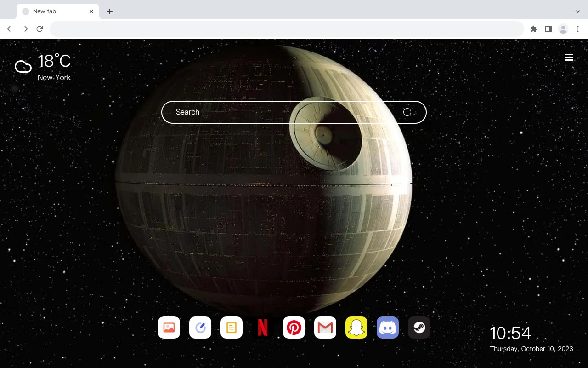This screenshot has height=368, width=588.
Task: Go forward with the browser forward arrow
Action: 25,29
